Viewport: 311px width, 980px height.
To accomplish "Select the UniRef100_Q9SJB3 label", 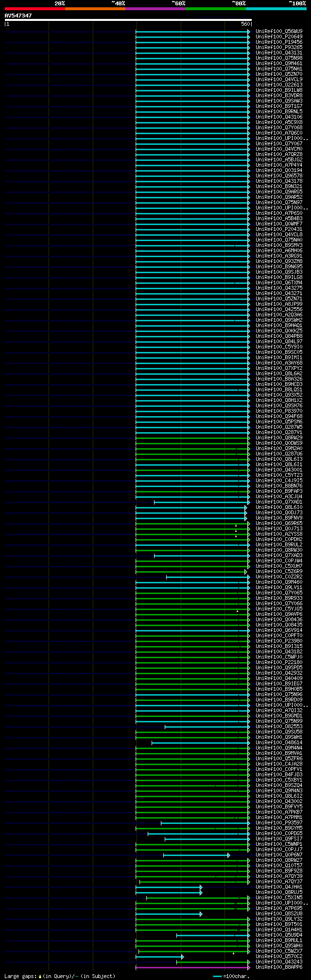I will (x=279, y=272).
